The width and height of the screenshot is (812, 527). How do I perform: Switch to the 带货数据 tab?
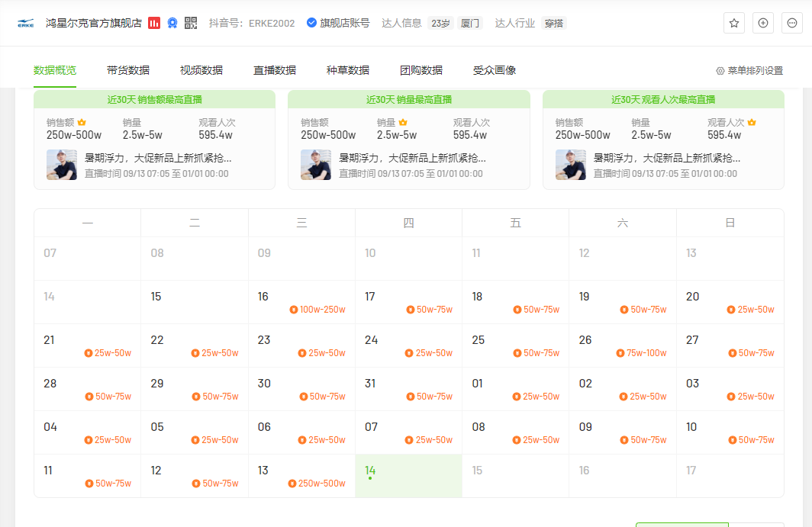[128, 70]
